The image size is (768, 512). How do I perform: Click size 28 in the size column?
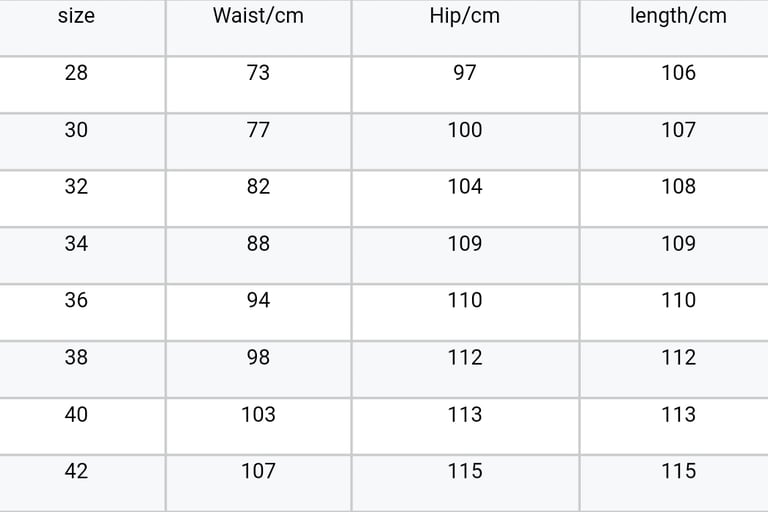76,73
